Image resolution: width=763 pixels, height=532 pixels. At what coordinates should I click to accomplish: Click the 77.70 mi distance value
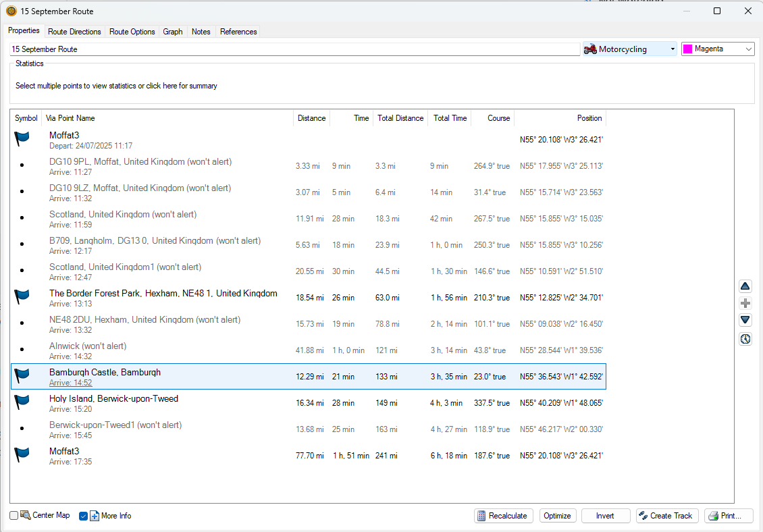(309, 456)
